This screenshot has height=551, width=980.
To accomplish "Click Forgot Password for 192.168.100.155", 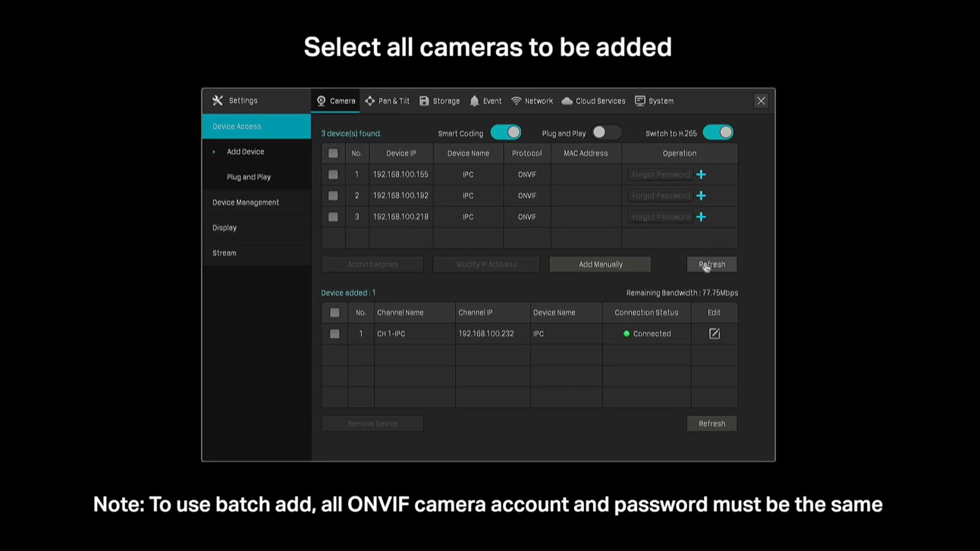I will pos(661,174).
